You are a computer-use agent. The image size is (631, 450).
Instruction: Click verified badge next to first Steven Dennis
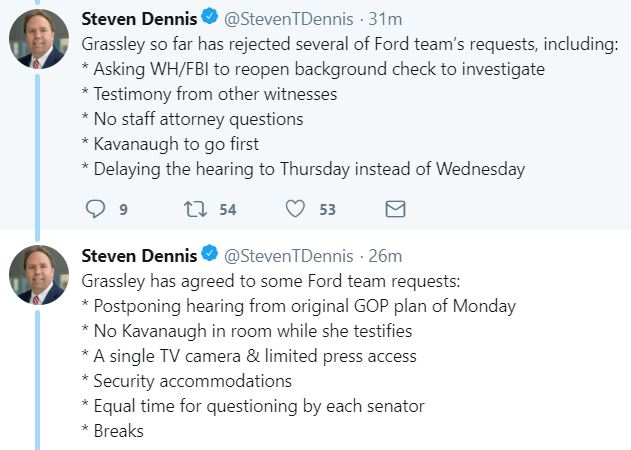210,17
